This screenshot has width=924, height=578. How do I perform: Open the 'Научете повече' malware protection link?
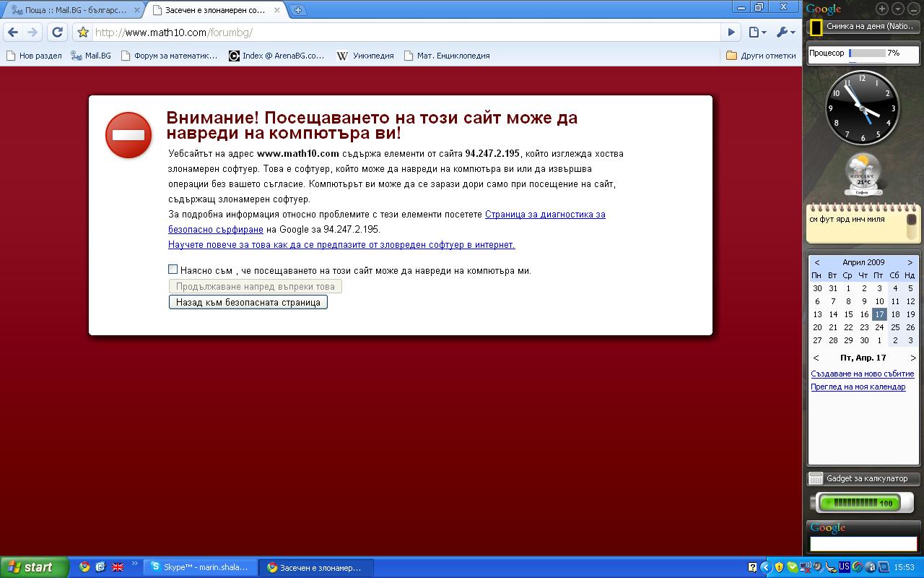(341, 244)
